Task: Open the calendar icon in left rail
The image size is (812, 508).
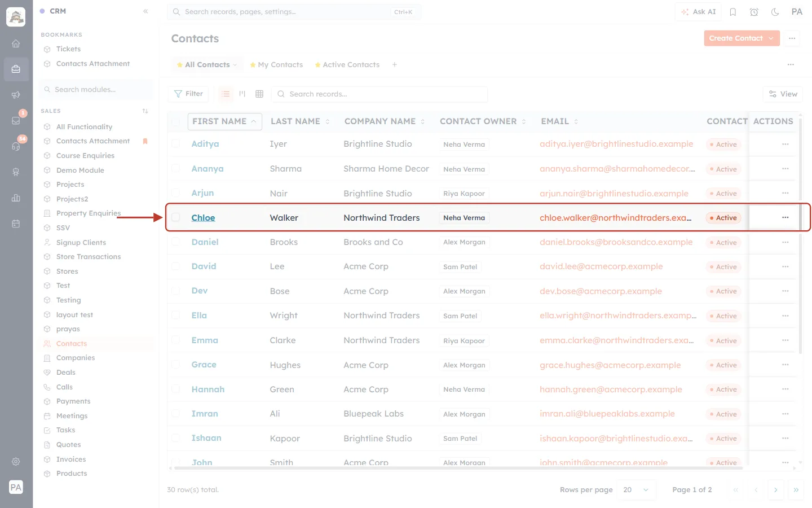Action: [x=16, y=224]
